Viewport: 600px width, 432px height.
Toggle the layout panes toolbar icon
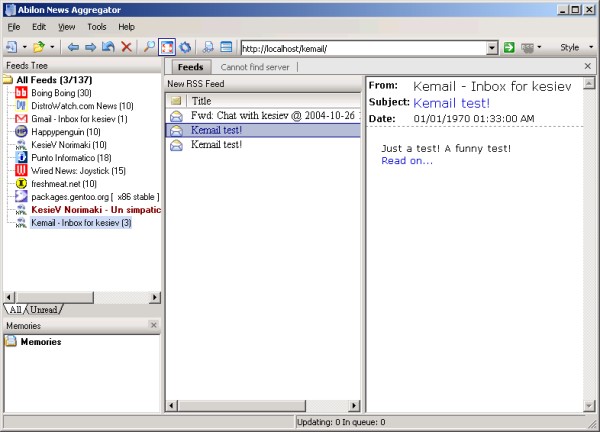click(x=226, y=47)
